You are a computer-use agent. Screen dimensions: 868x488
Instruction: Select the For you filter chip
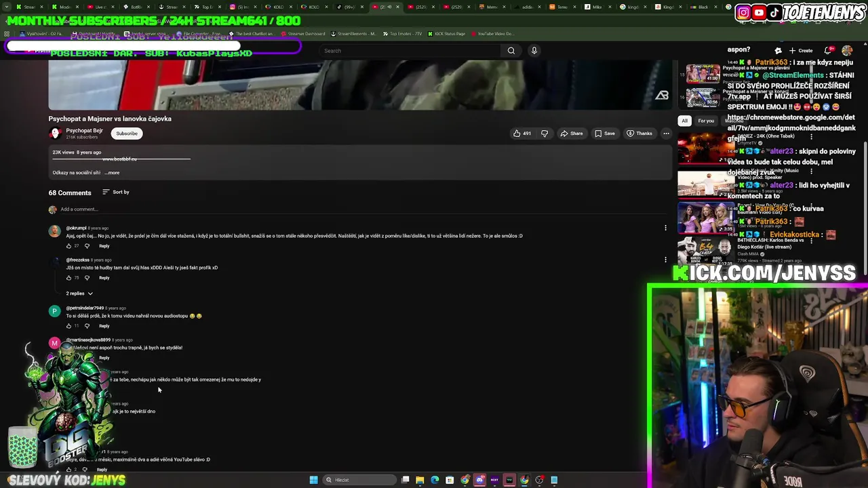[706, 121]
